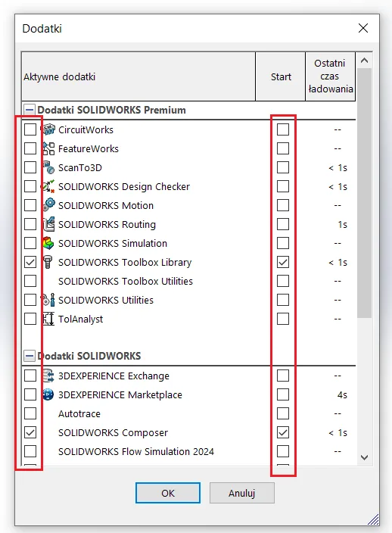Enable TolAnalyst Start checkbox
Viewport: 392px width, 533px height.
pyautogui.click(x=283, y=319)
